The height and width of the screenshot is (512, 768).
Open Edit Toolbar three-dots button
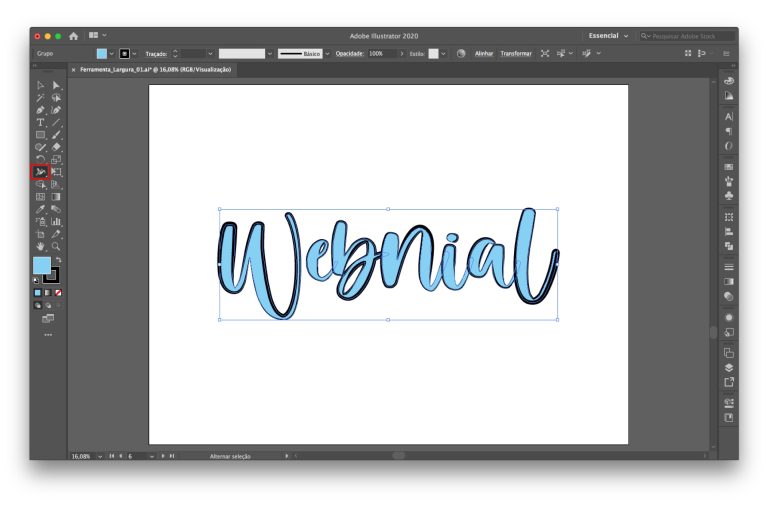pos(48,335)
